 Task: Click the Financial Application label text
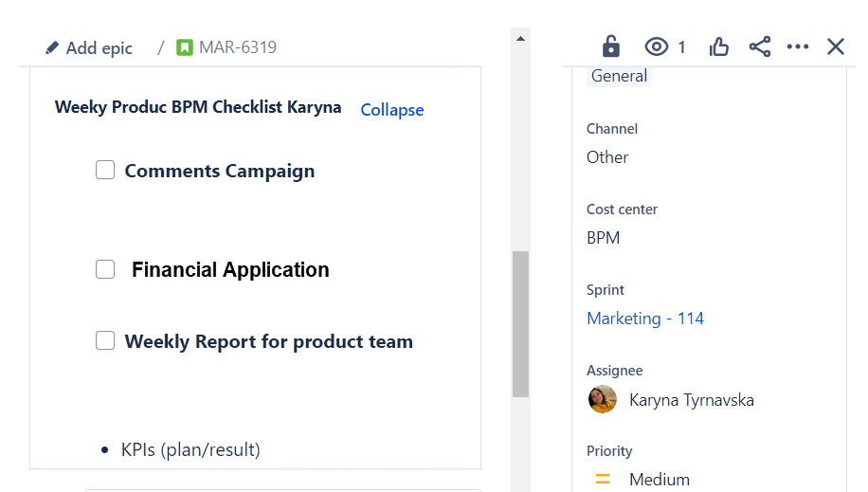(x=230, y=270)
